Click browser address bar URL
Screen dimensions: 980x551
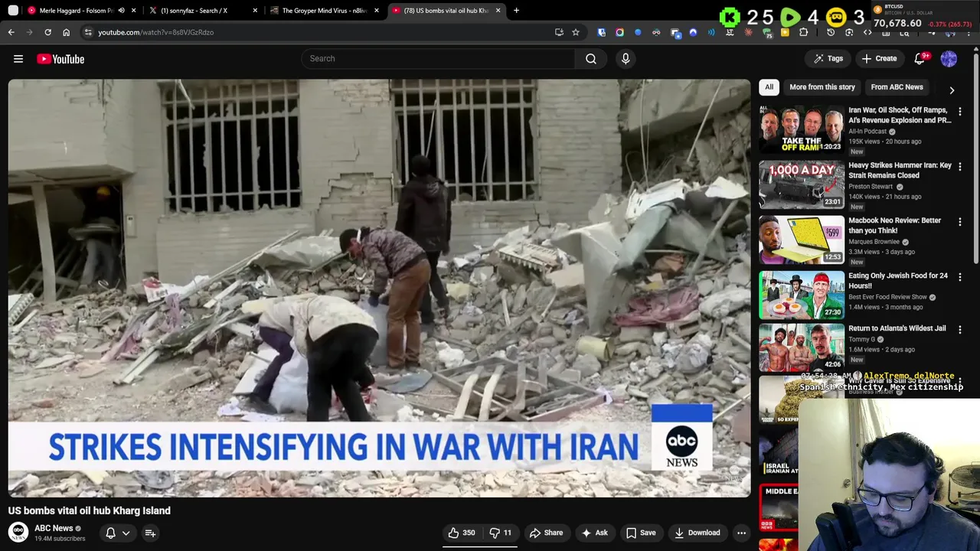(x=155, y=32)
